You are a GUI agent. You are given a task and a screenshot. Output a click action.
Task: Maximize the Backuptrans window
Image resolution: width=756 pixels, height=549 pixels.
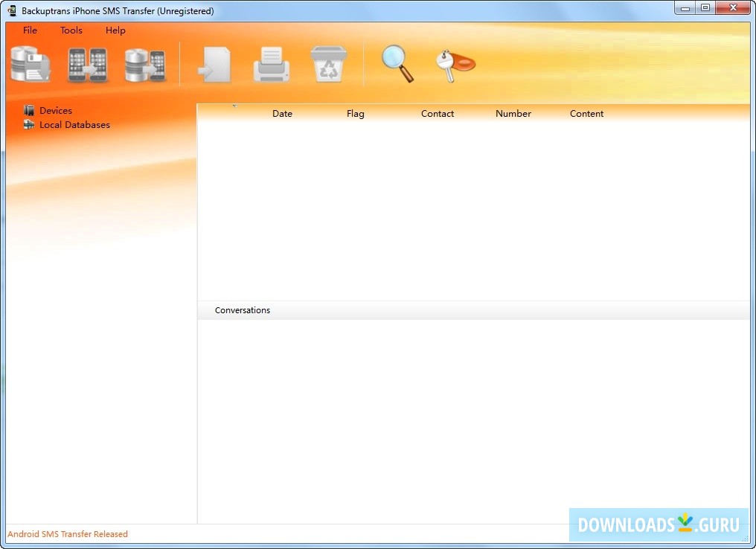pos(705,7)
